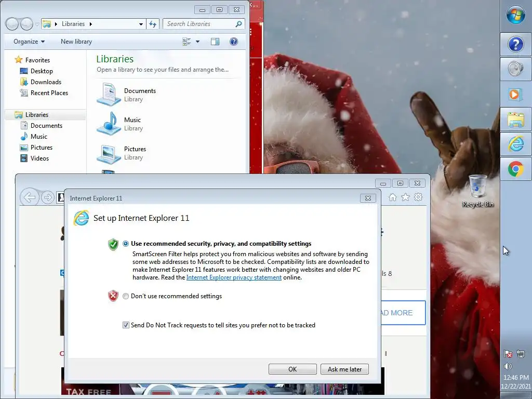Viewport: 532px width, 399px height.
Task: Click the network tray icon
Action: point(521,354)
